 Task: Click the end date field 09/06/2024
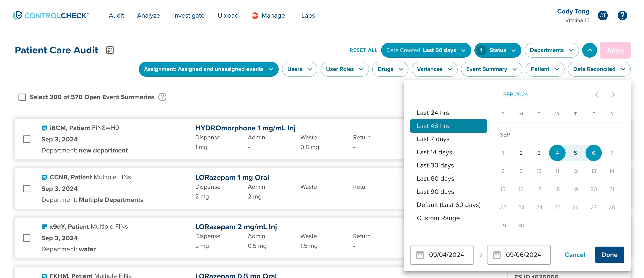[x=518, y=255]
